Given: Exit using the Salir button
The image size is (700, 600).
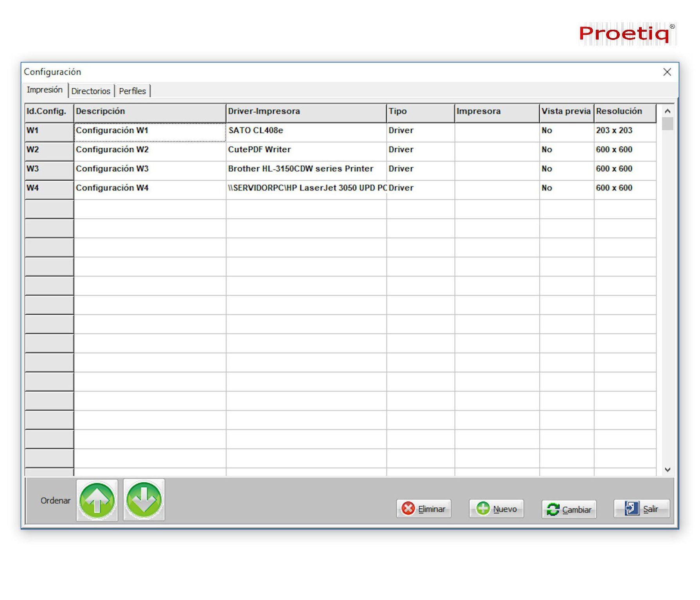Looking at the screenshot, I should pos(641,509).
